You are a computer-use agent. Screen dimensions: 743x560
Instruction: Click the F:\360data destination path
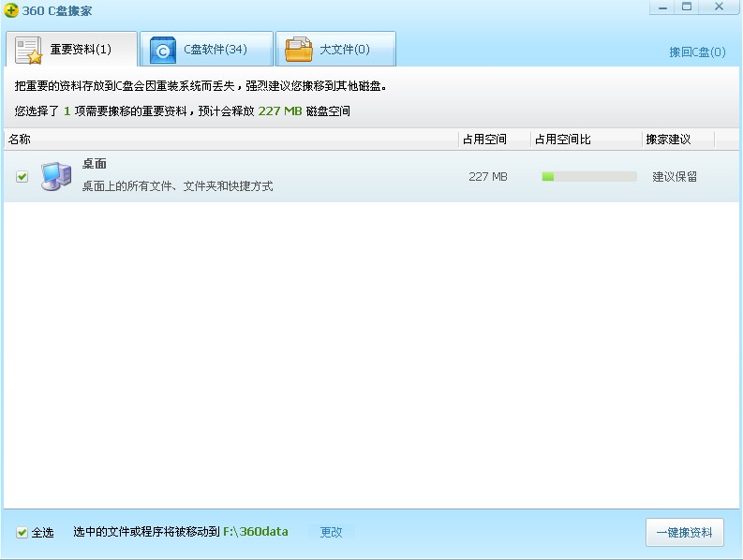[x=256, y=532]
